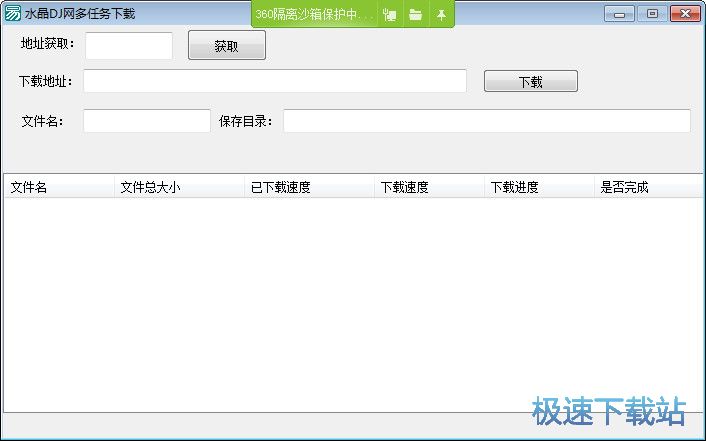Click the 360隔离沙箱保护中 label
This screenshot has width=706, height=441.
click(x=314, y=15)
